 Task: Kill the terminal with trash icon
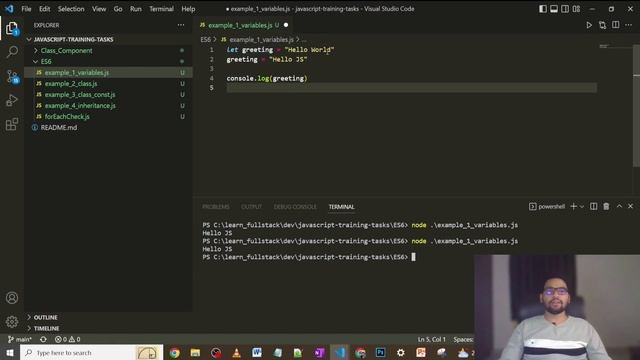point(606,207)
